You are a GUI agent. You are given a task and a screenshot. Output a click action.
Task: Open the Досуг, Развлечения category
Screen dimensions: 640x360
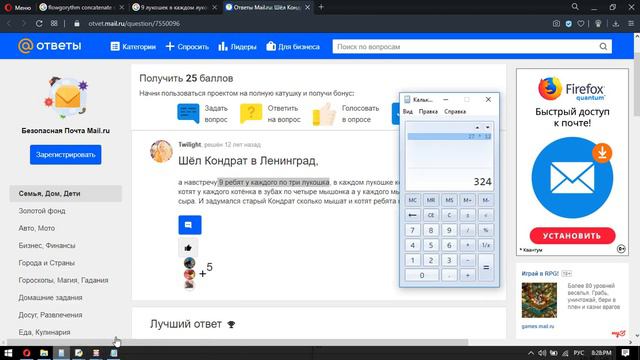click(x=50, y=315)
